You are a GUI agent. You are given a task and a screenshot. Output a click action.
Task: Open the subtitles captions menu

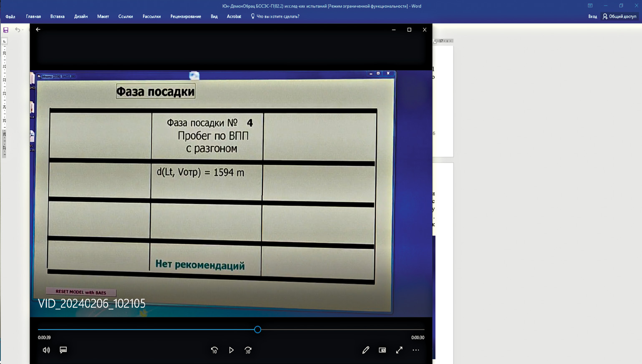[x=63, y=350]
